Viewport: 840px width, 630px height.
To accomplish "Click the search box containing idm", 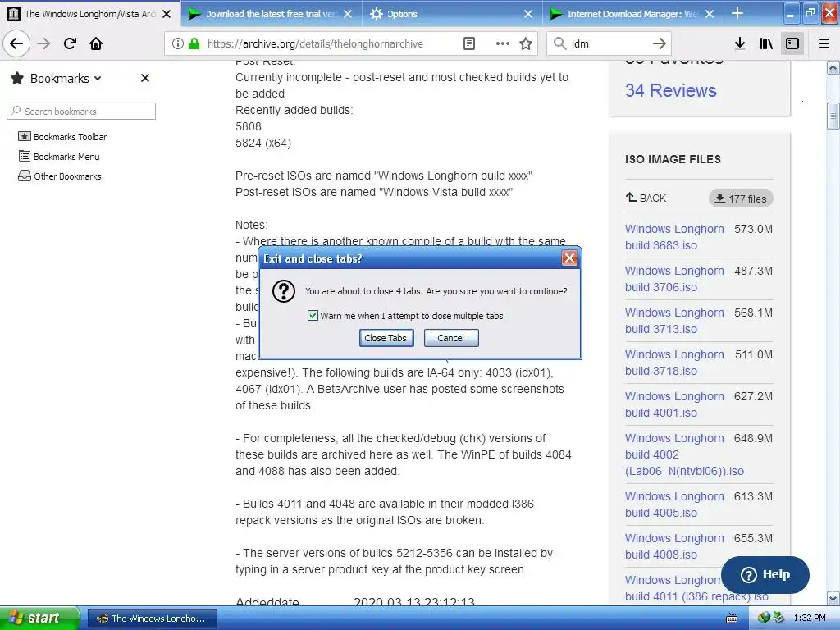I will pos(608,43).
